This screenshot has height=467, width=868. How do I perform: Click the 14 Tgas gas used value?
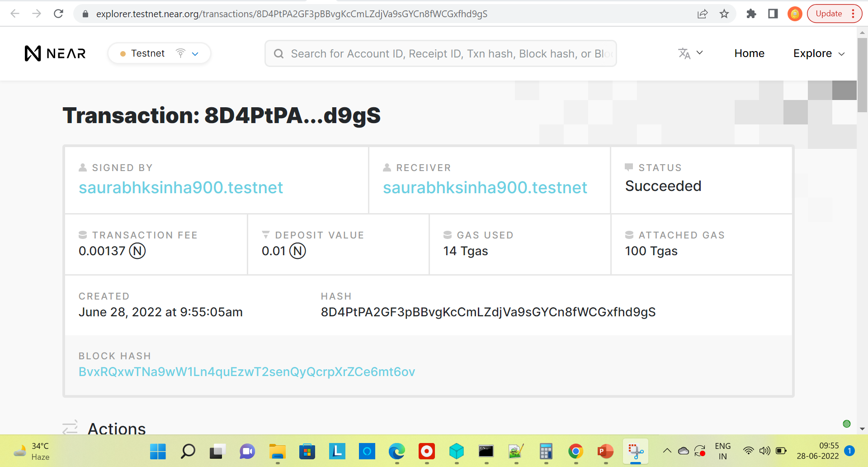pyautogui.click(x=466, y=251)
